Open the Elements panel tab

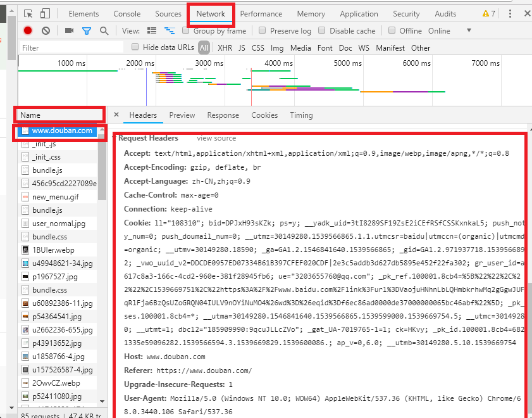click(84, 13)
